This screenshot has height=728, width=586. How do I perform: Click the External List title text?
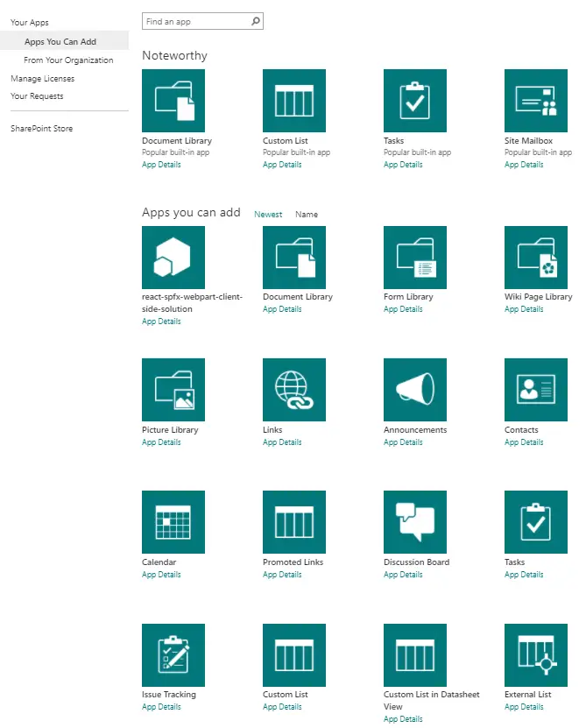click(527, 695)
